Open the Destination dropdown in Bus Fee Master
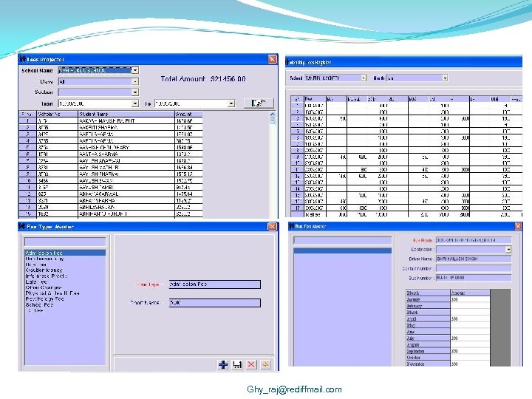 [x=508, y=250]
